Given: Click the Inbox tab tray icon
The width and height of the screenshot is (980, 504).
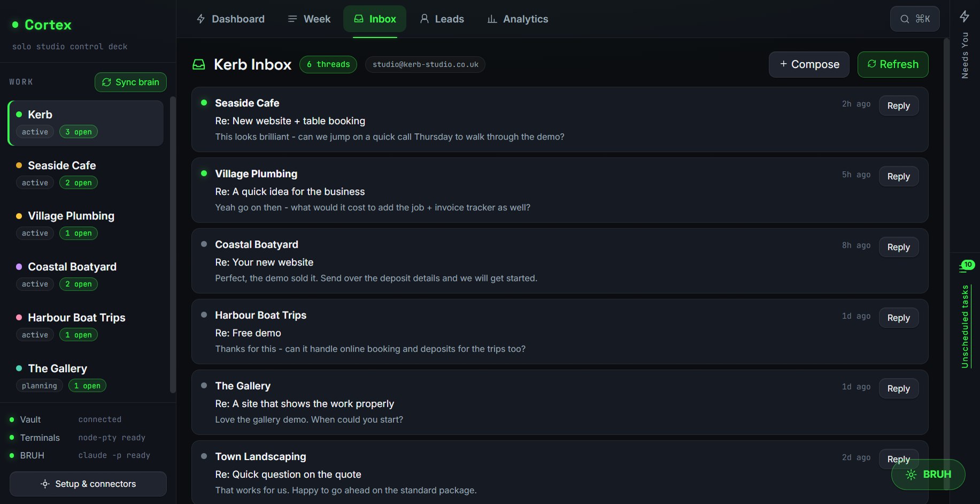Looking at the screenshot, I should (x=359, y=19).
